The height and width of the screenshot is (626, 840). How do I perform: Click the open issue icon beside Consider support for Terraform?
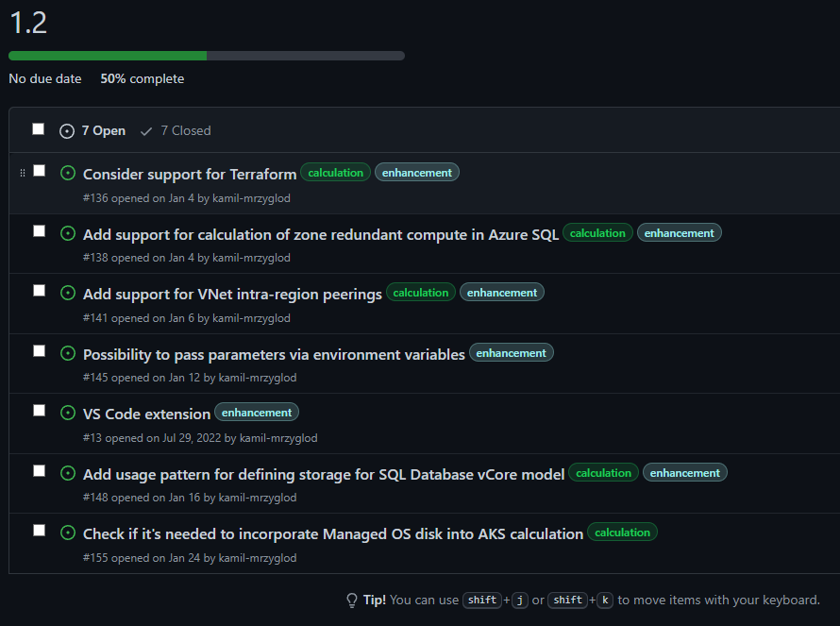67,172
